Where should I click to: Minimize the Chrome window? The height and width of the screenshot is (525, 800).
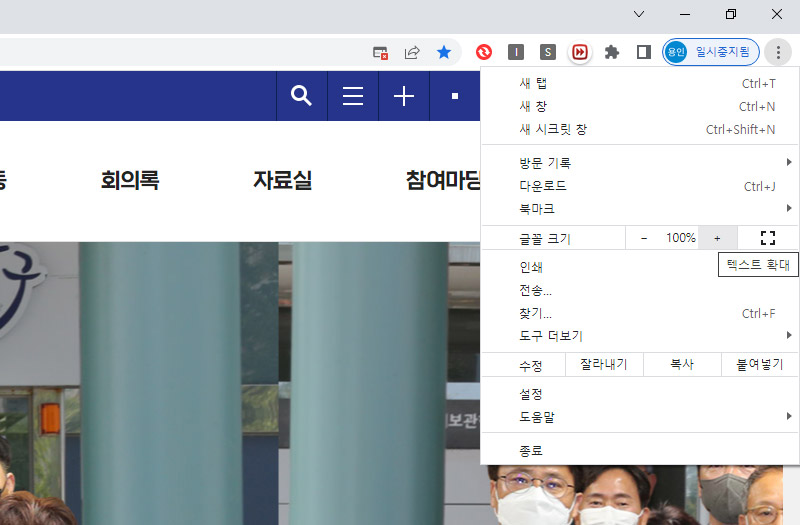tap(685, 14)
